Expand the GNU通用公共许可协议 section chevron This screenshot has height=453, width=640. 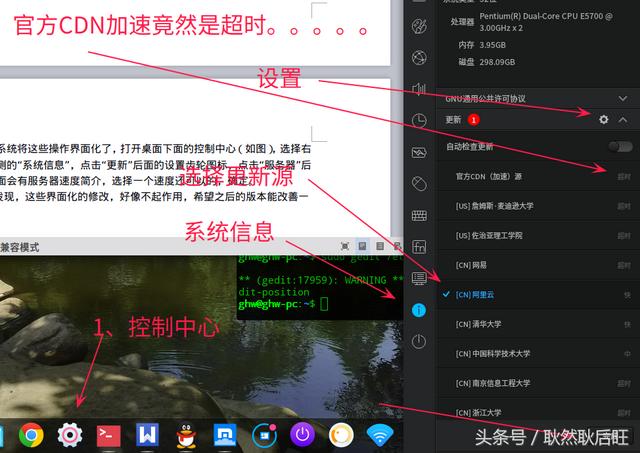point(622,98)
